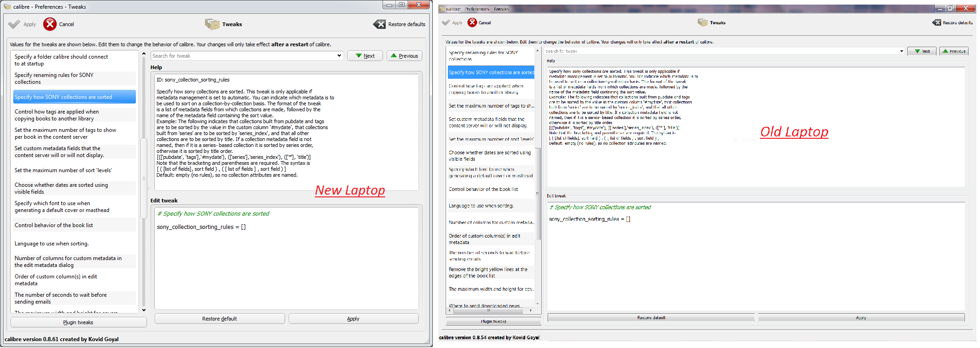Click Restore defaults in the right window toolbar
The image size is (980, 348).
(953, 22)
